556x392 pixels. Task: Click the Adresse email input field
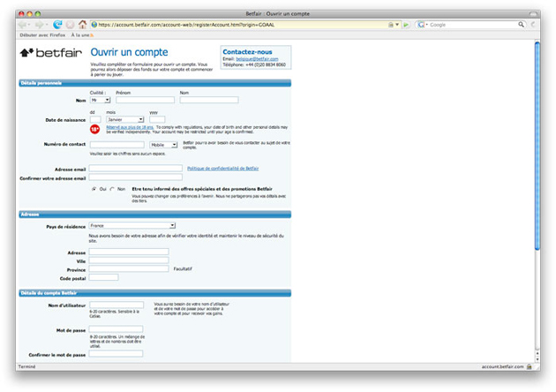[135, 168]
